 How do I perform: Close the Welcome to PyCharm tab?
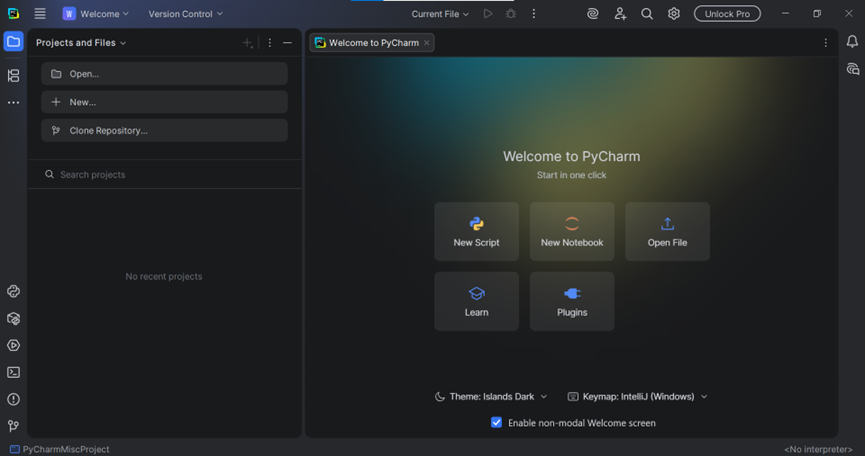[x=426, y=42]
